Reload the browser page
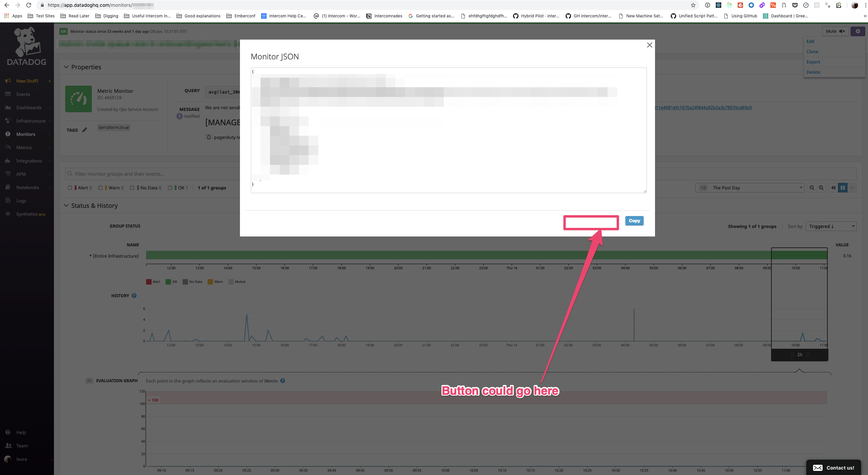The height and width of the screenshot is (475, 868). click(x=29, y=5)
